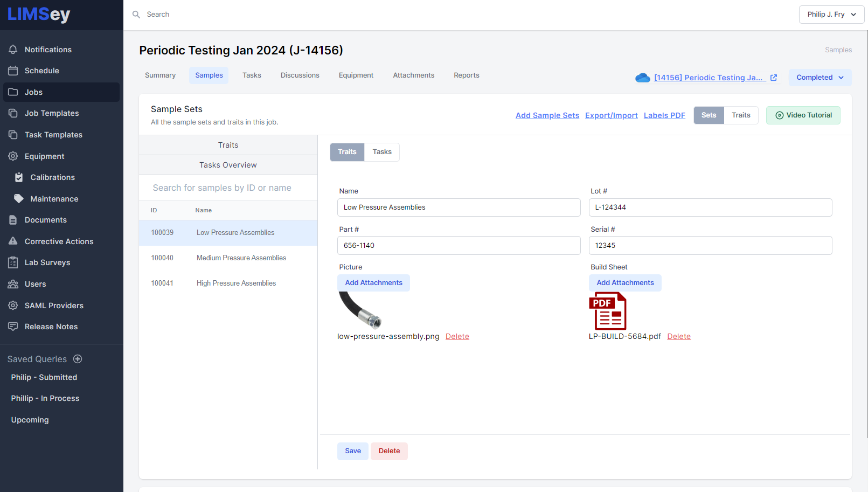The image size is (868, 492).
Task: Click the Jobs folder icon
Action: click(x=13, y=92)
